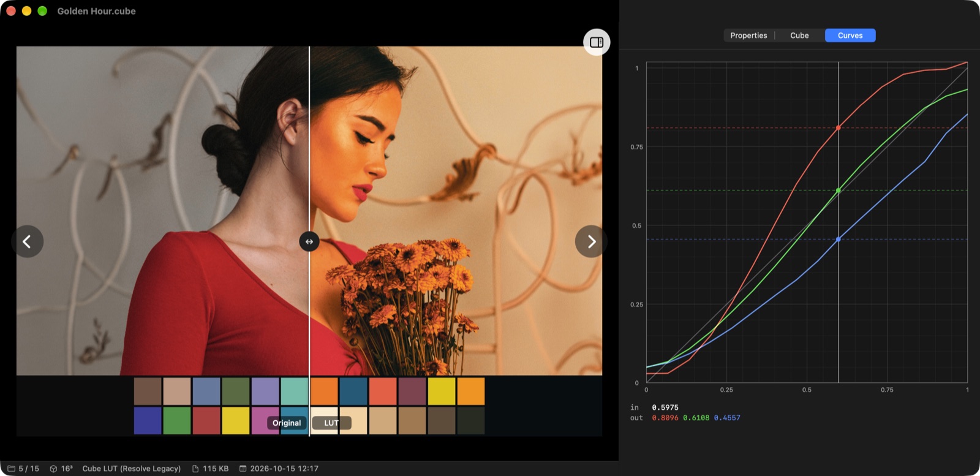Click the file size icon beside 115 KB
Screen dimensions: 980x476
pos(195,469)
